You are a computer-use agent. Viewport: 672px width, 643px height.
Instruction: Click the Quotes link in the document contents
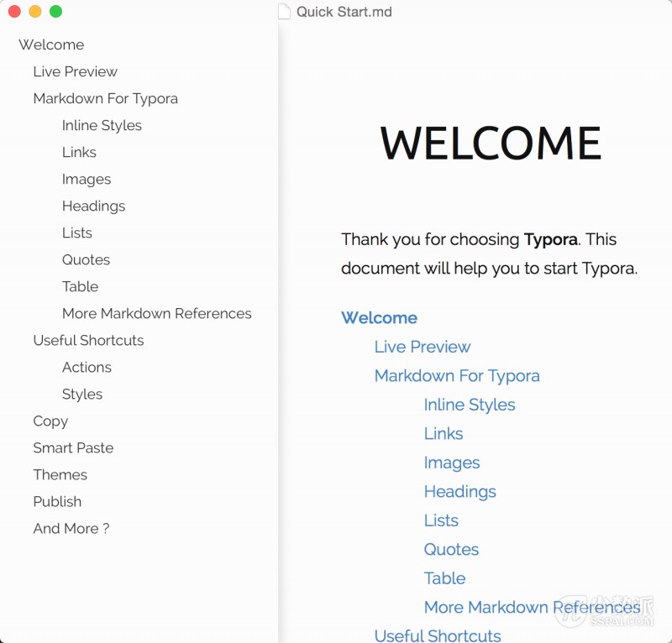(x=451, y=549)
